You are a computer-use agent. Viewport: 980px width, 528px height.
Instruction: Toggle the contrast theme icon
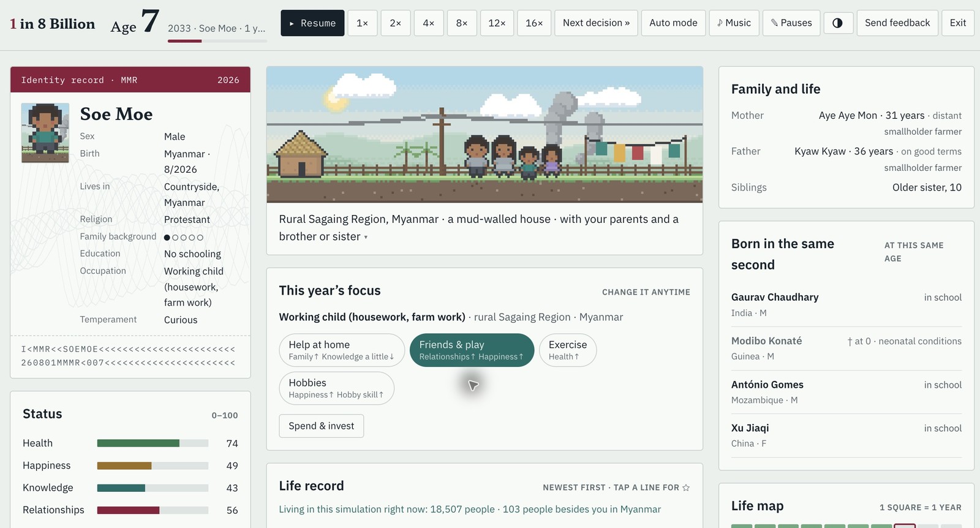click(838, 23)
